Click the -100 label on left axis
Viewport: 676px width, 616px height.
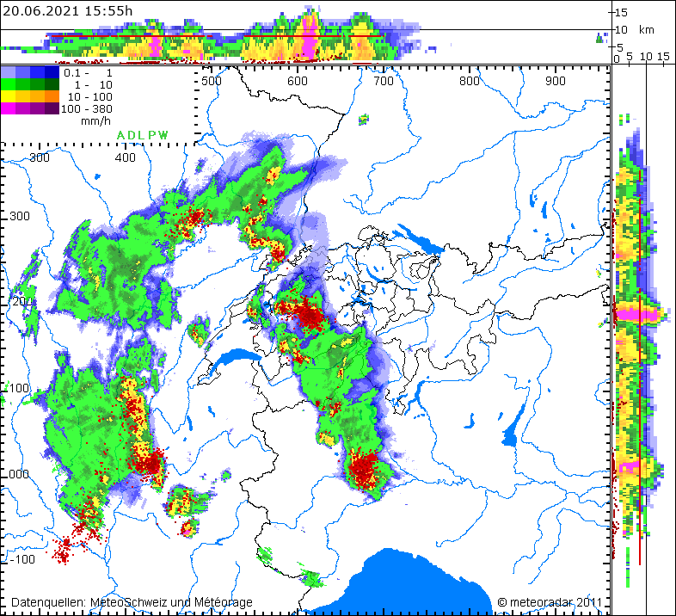(x=25, y=559)
